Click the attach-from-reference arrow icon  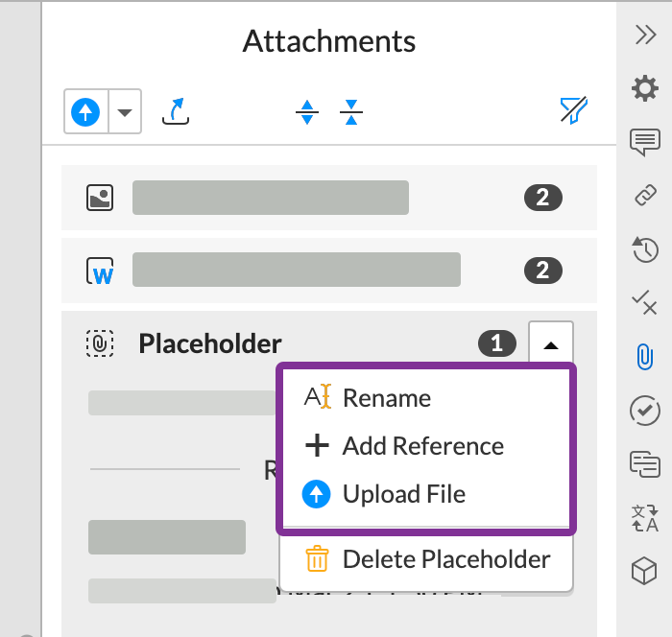click(176, 112)
